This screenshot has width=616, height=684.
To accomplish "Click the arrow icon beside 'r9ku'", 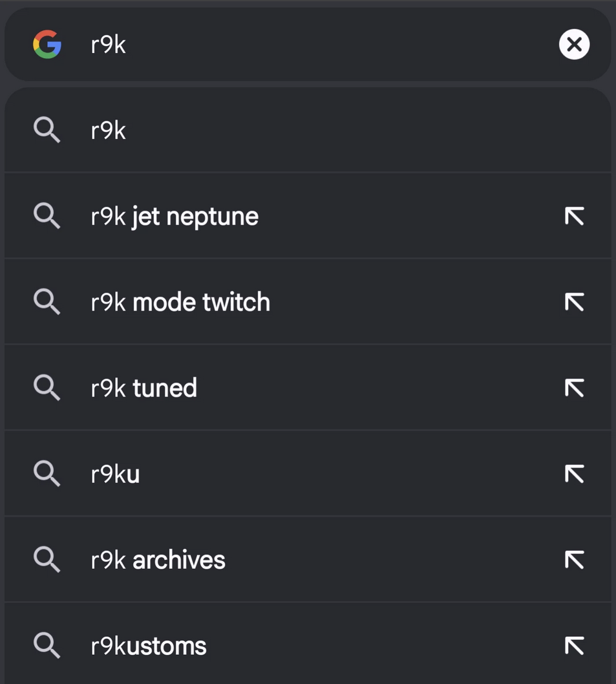I will [x=574, y=474].
